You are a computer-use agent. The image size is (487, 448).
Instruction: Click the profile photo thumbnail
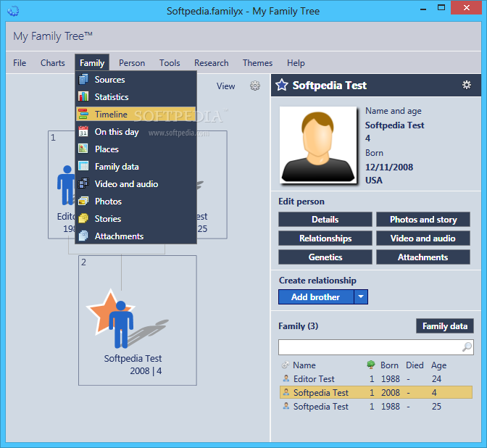point(318,145)
